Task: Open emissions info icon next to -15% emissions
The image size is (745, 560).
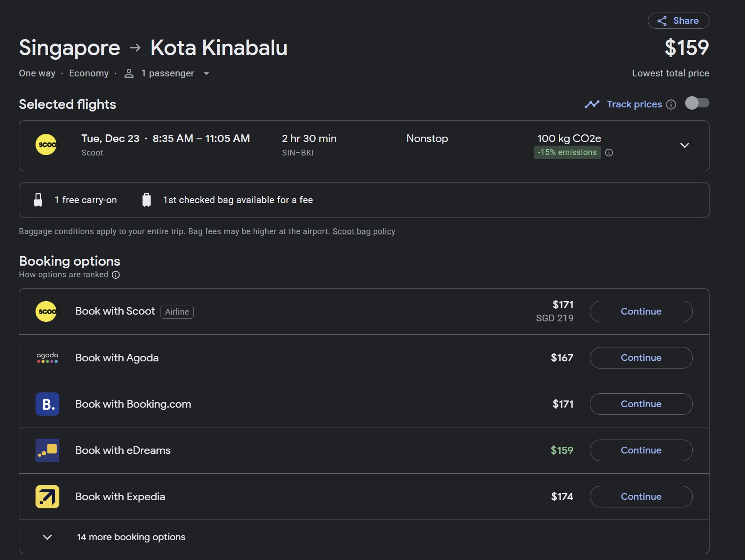Action: [x=609, y=152]
